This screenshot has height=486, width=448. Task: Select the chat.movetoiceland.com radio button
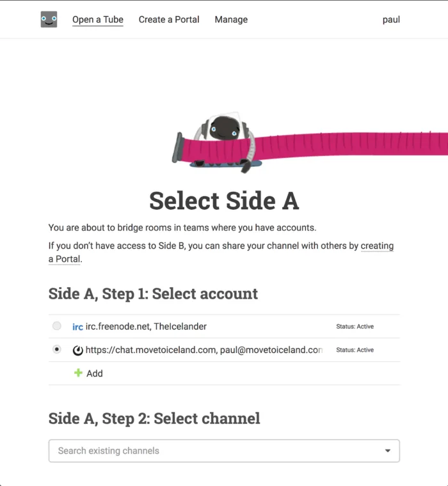pyautogui.click(x=57, y=350)
